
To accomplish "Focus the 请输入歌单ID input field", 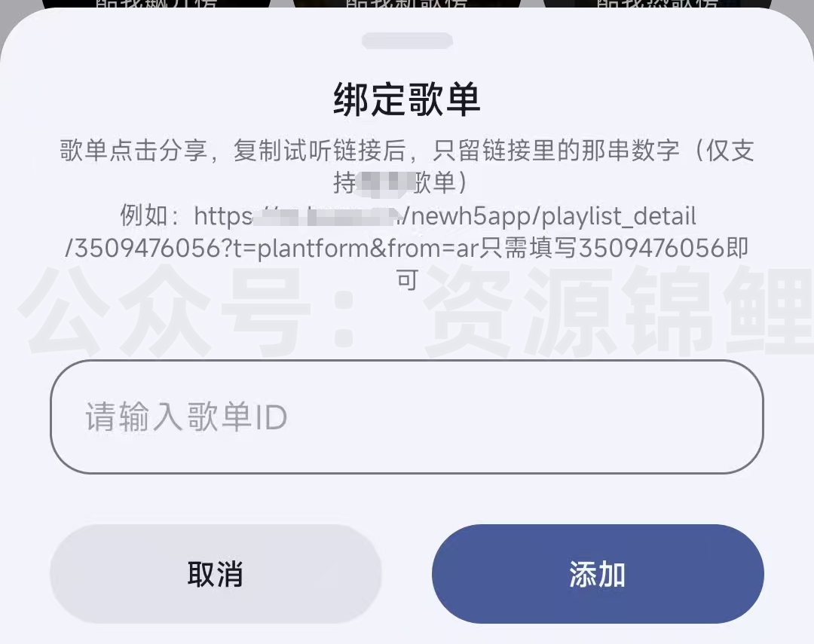I will pyautogui.click(x=407, y=417).
